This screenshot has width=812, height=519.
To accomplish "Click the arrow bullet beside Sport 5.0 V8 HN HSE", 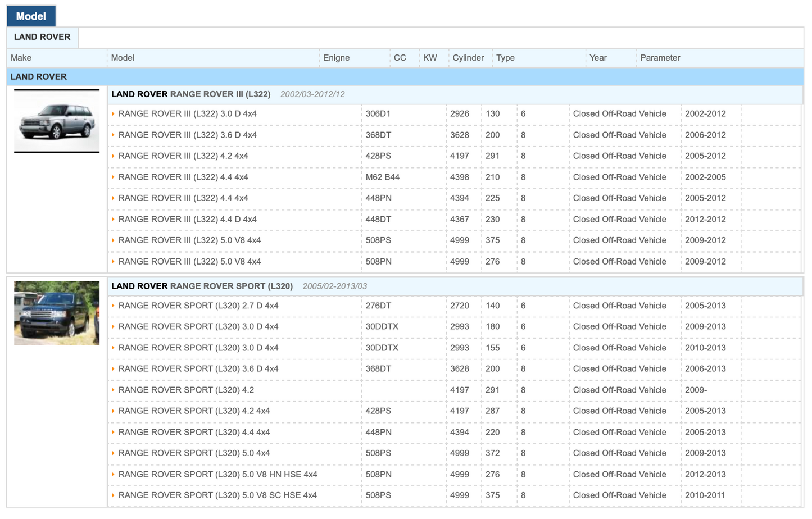I will coord(113,475).
